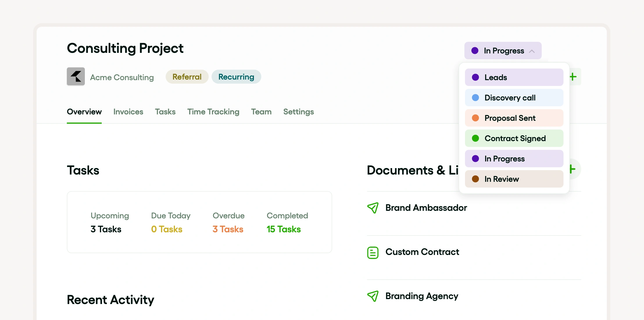Switch to the Invoices tab
Image resolution: width=644 pixels, height=320 pixels.
click(x=128, y=112)
